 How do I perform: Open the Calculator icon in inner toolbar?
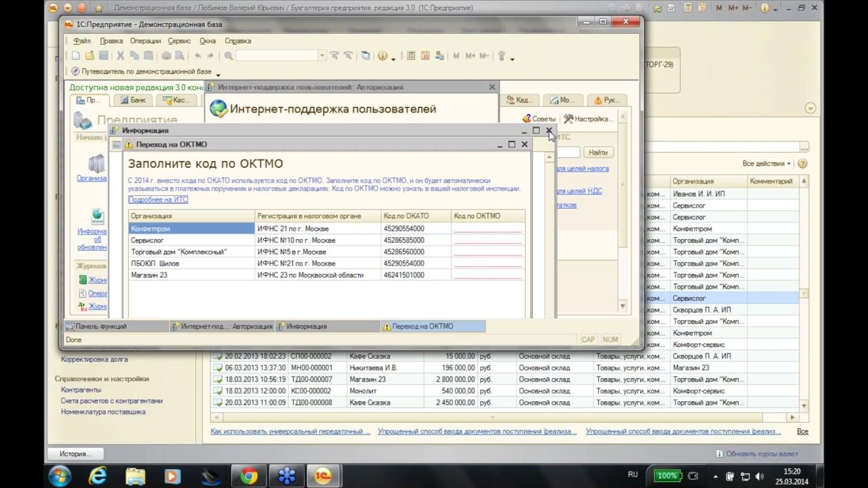tap(411, 56)
